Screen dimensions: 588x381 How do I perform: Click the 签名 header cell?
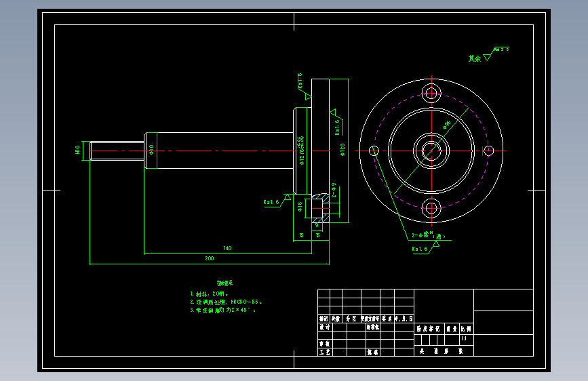point(387,319)
